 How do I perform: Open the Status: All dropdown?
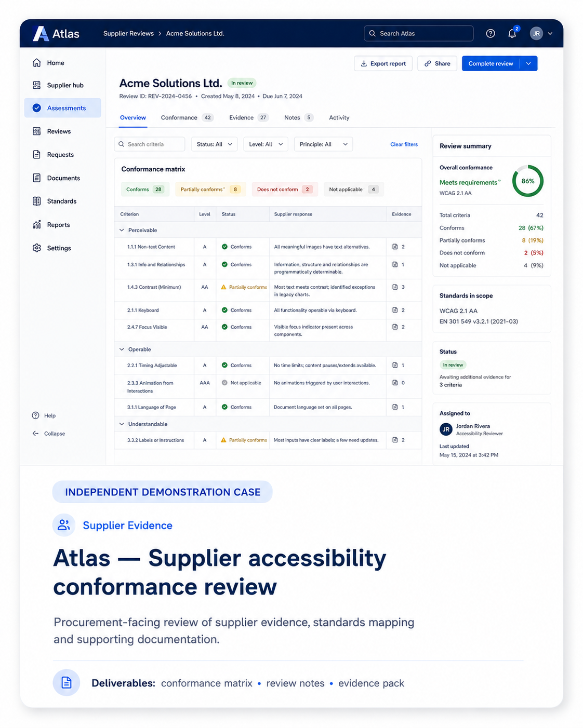pos(215,144)
